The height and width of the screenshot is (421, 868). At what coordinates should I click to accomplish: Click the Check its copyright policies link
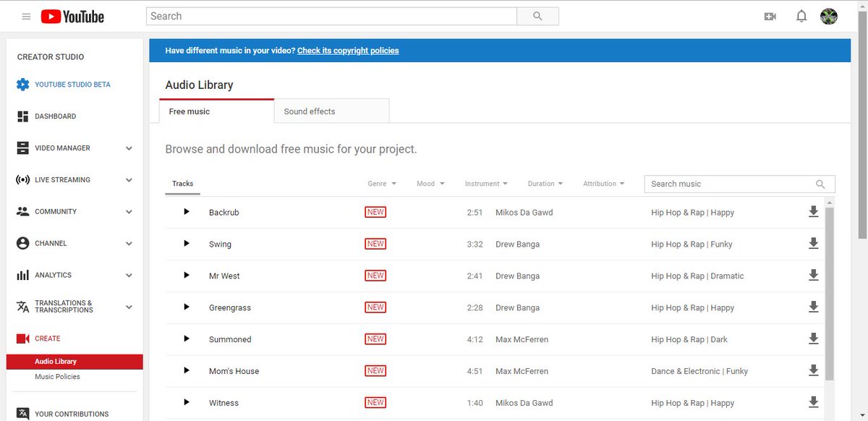348,51
